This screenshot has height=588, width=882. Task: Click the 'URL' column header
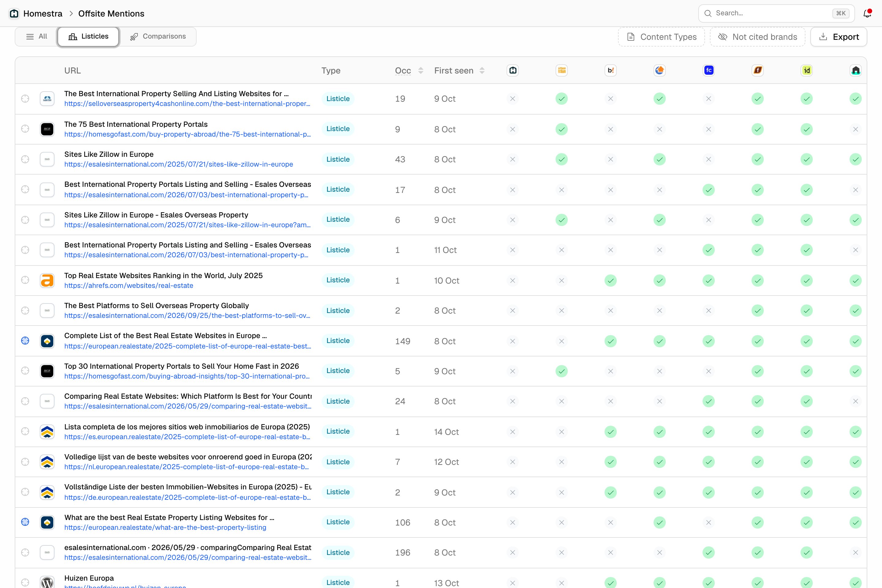point(72,70)
